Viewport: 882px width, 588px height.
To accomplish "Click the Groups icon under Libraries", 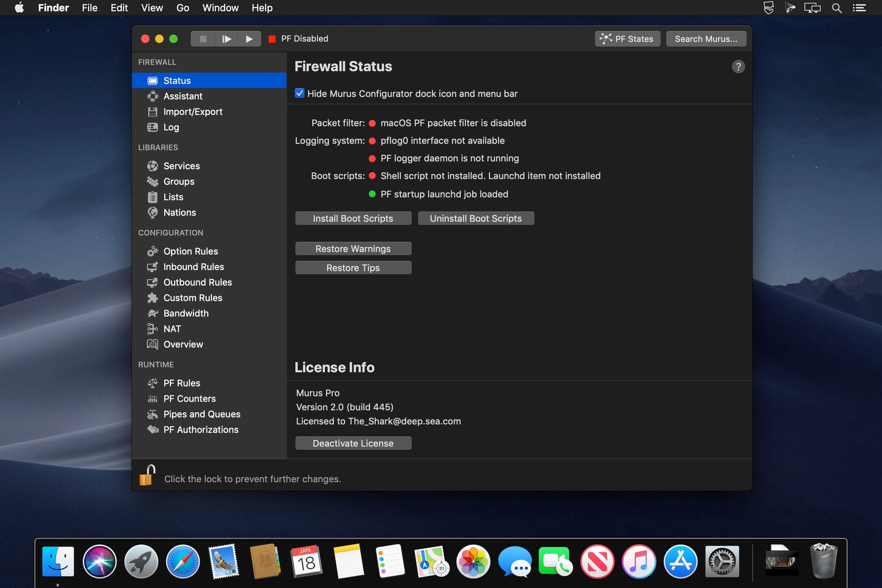I will tap(152, 182).
